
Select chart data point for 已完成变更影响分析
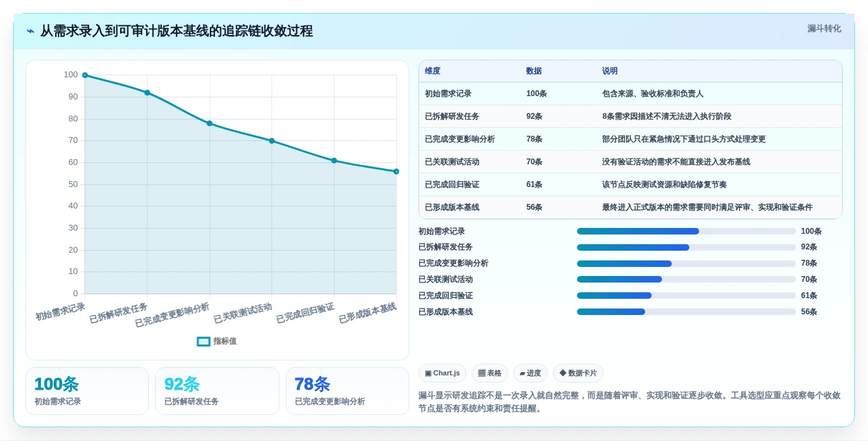(x=209, y=123)
